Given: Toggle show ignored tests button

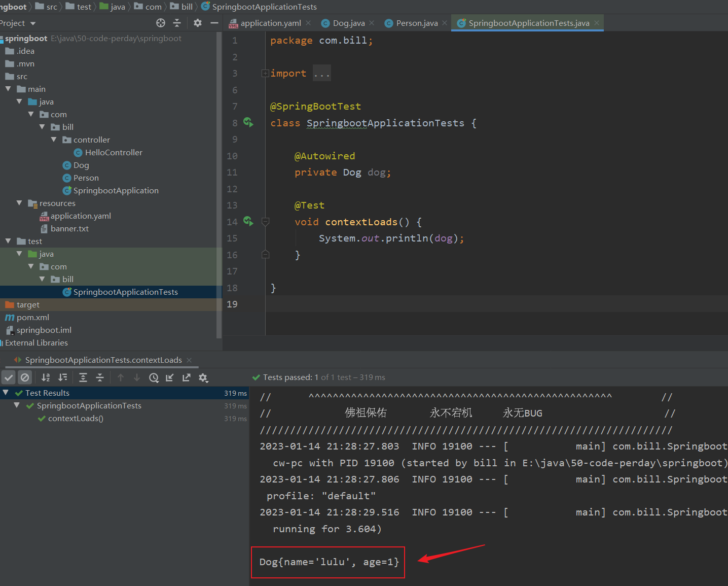Looking at the screenshot, I should click(25, 377).
